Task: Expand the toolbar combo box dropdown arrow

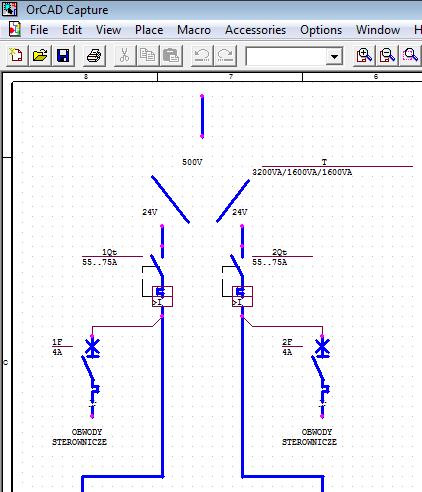Action: coord(334,56)
